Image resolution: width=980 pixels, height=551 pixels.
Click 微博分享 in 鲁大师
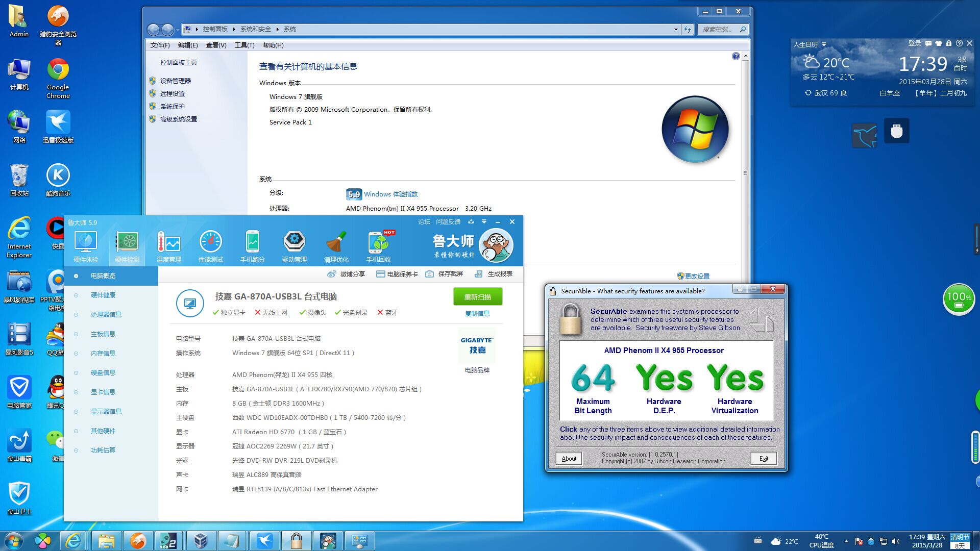[347, 274]
